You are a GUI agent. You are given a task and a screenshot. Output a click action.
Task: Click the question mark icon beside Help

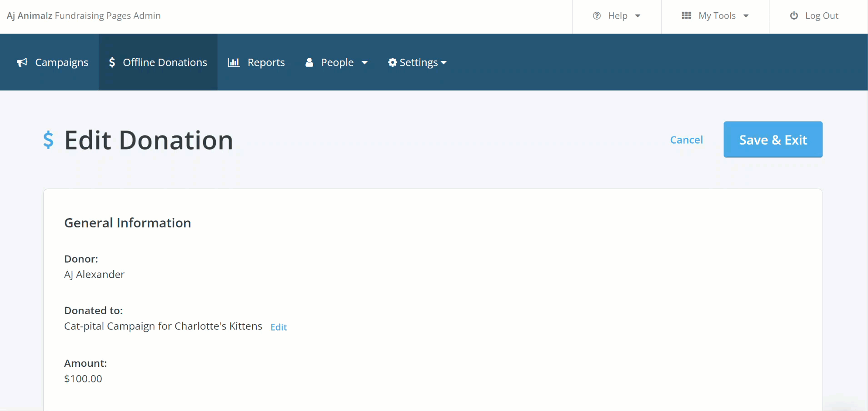(596, 15)
